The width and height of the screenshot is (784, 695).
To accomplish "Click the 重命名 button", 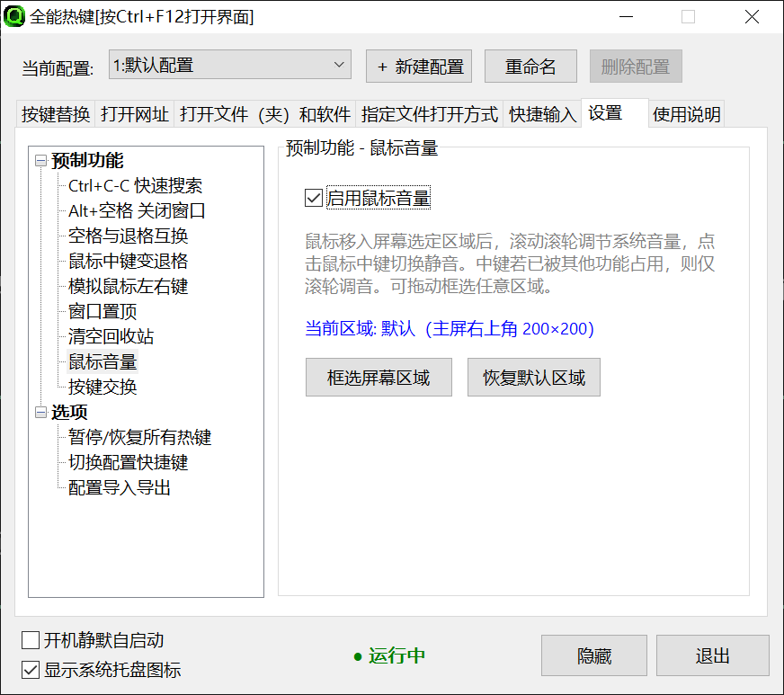I will click(x=530, y=66).
